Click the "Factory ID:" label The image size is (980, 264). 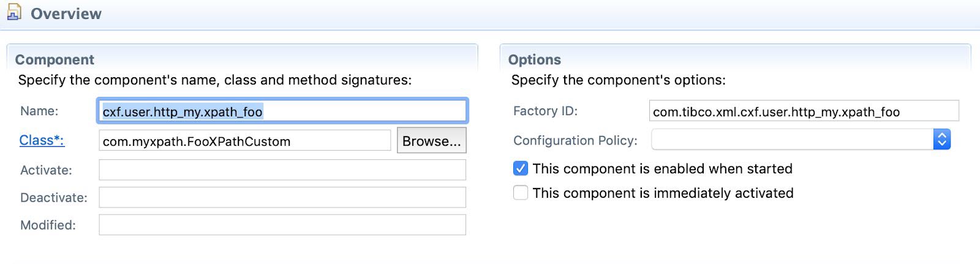tap(545, 111)
